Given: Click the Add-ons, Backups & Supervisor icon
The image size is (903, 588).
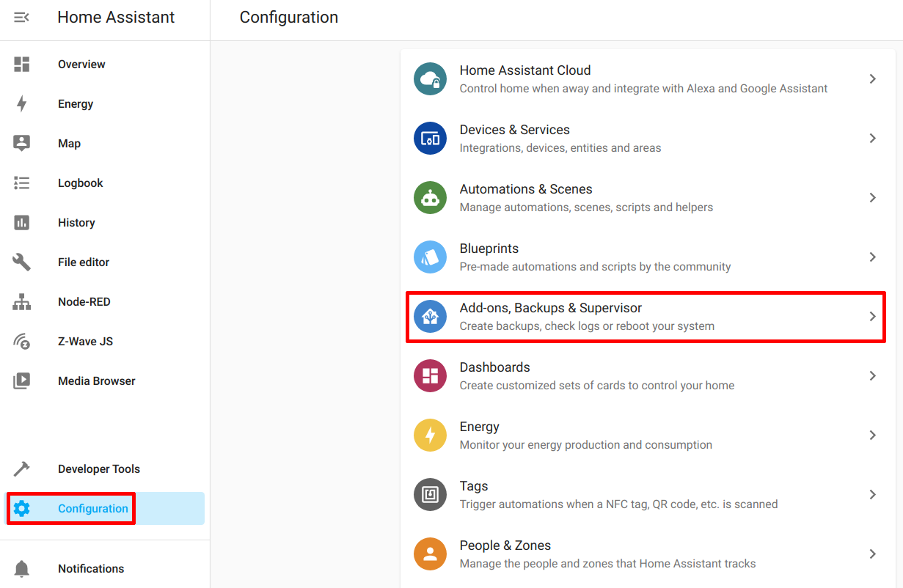Looking at the screenshot, I should pos(430,317).
